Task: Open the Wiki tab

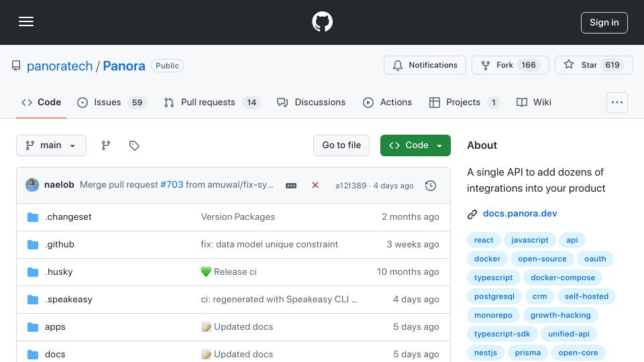Action: [x=533, y=102]
